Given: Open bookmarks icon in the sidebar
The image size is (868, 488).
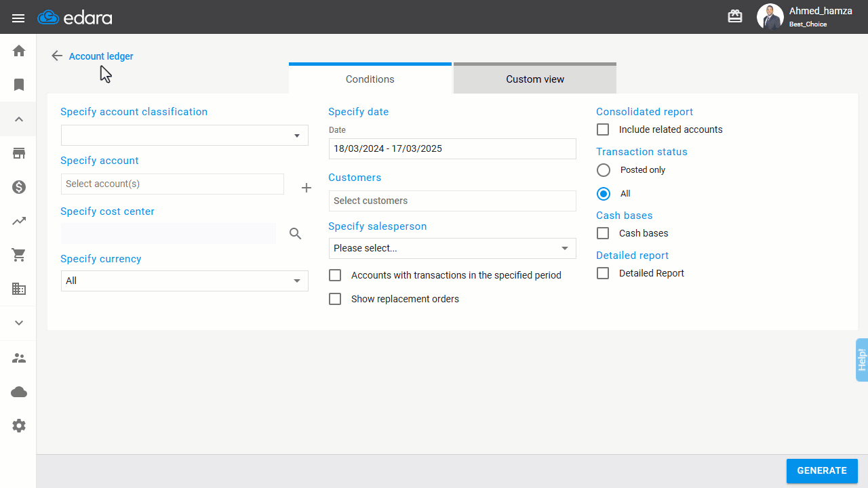Looking at the screenshot, I should (19, 85).
